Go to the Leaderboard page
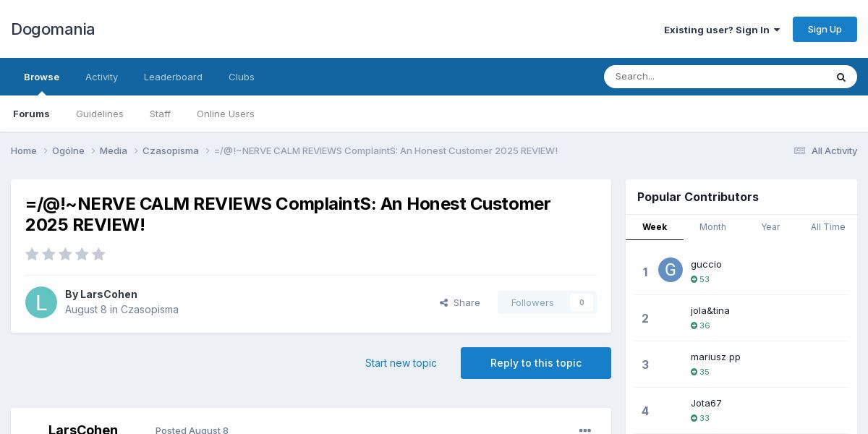868x434 pixels. [x=173, y=77]
